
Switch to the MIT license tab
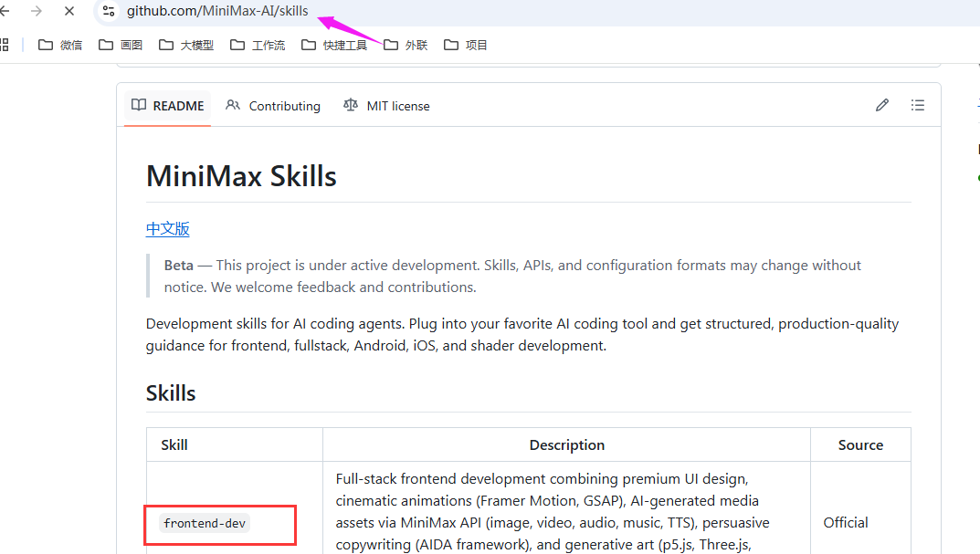[x=386, y=106]
